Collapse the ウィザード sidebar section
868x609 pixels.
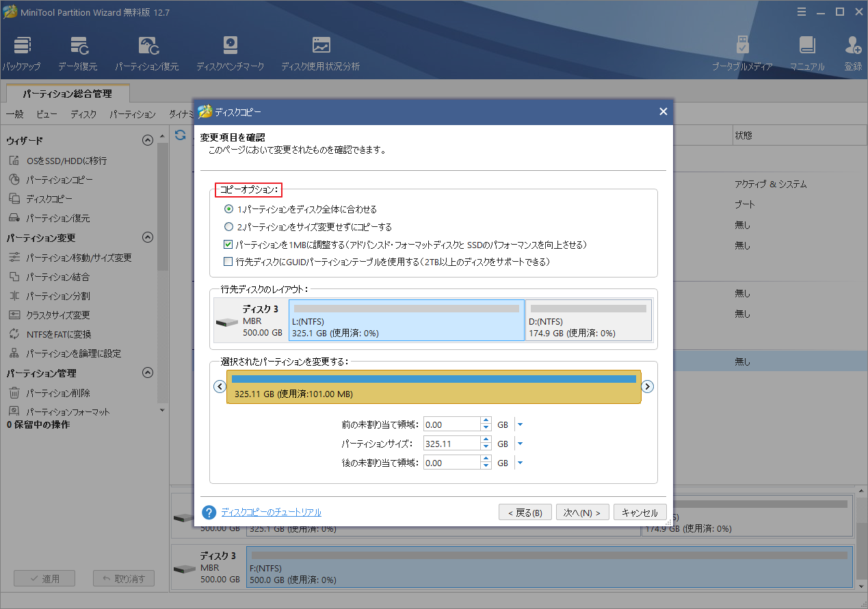point(147,140)
